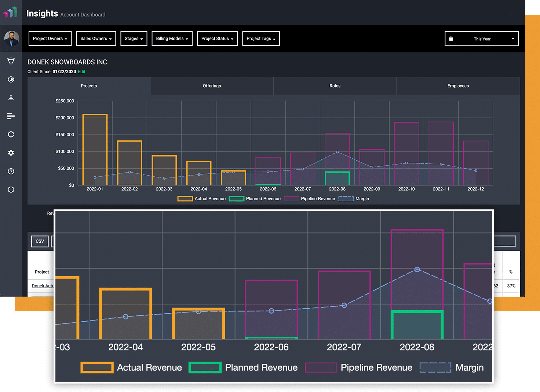
Task: Open the Billing Models dropdown
Action: pos(172,39)
